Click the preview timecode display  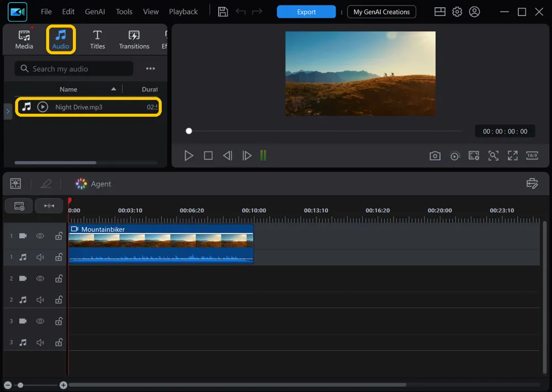[505, 131]
